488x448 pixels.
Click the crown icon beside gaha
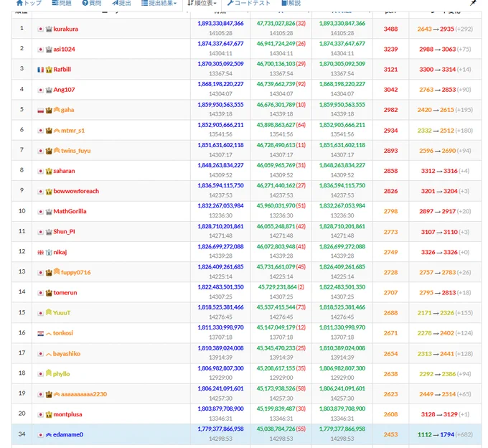click(x=49, y=111)
